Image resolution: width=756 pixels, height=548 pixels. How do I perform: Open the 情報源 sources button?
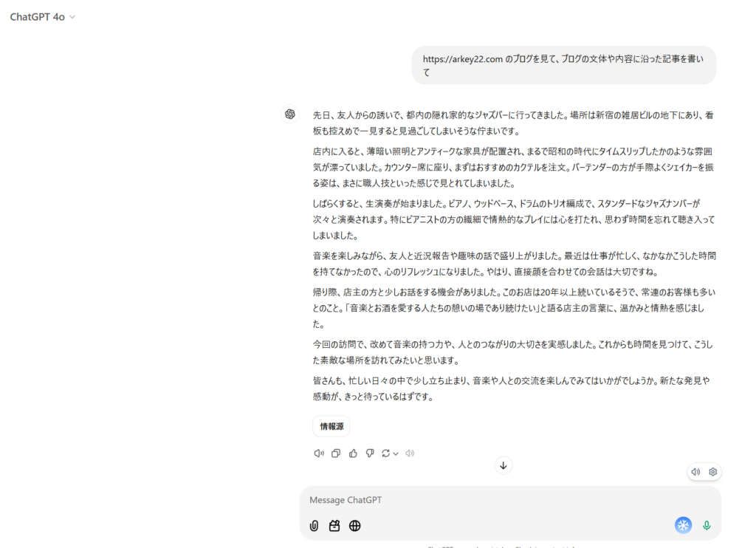pyautogui.click(x=331, y=426)
